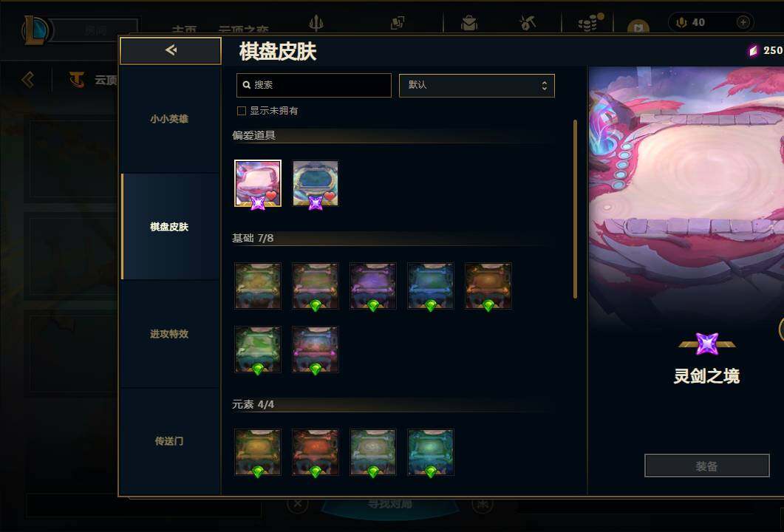Screen dimensions: 784x532
Task: Select the 棋盘皮肤 tab
Action: tap(169, 227)
